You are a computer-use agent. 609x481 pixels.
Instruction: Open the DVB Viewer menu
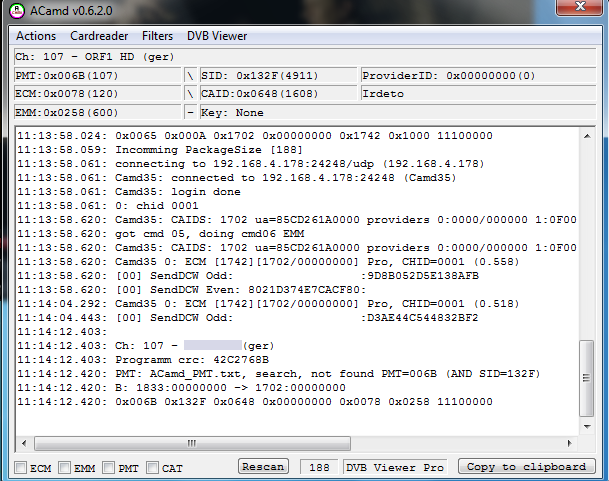pos(217,36)
